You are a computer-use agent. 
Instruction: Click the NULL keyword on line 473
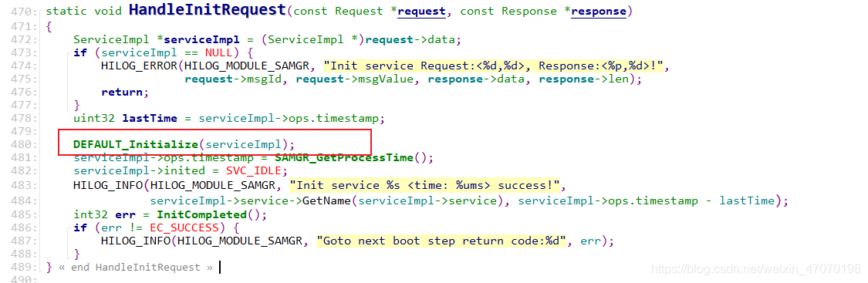tap(218, 53)
